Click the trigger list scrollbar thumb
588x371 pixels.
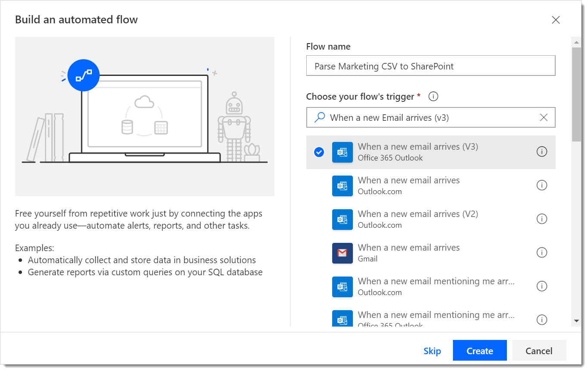pos(576,94)
